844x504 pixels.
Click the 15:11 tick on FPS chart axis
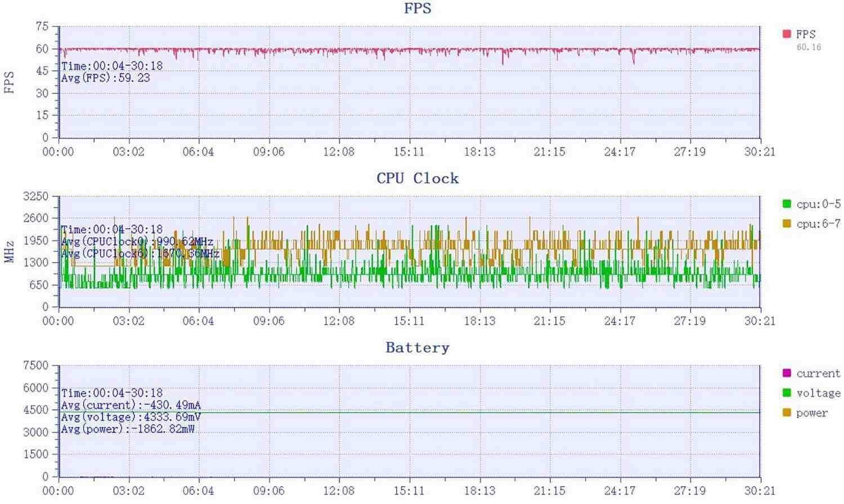(x=409, y=152)
